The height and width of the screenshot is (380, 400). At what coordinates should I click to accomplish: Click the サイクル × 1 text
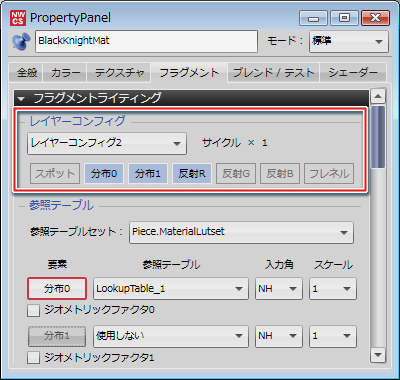(x=235, y=143)
